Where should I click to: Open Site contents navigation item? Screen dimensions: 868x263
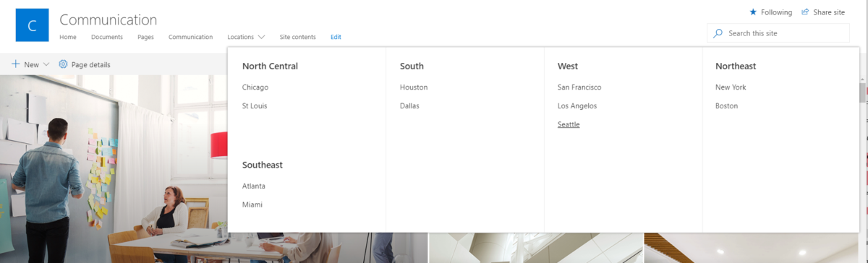pyautogui.click(x=297, y=37)
